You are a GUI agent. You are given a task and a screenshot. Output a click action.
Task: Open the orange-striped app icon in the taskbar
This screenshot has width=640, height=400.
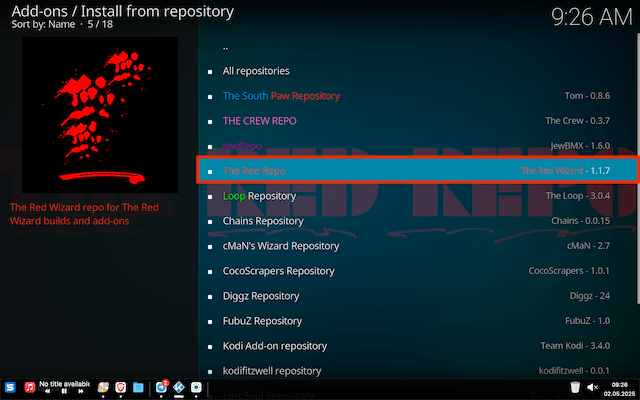coord(103,387)
